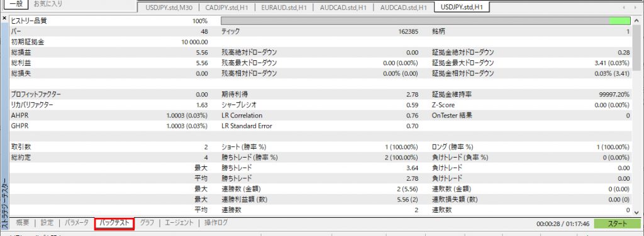This screenshot has width=644, height=236.
Task: Click the AHPR label
Action: click(x=19, y=115)
